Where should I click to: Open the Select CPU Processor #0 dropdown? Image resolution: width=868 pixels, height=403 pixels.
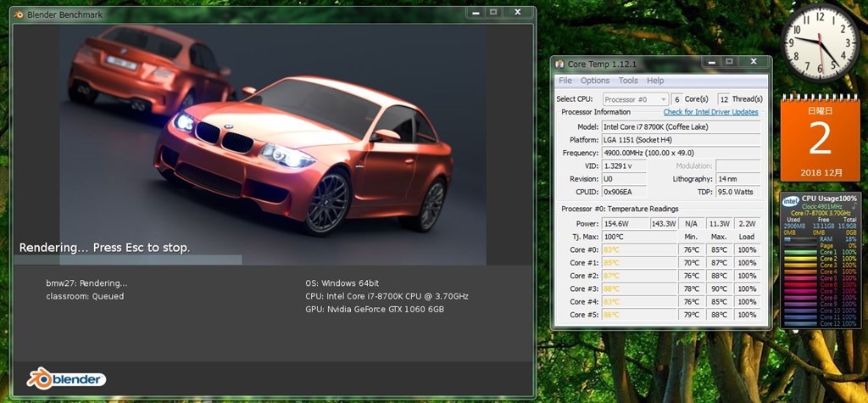pyautogui.click(x=636, y=99)
